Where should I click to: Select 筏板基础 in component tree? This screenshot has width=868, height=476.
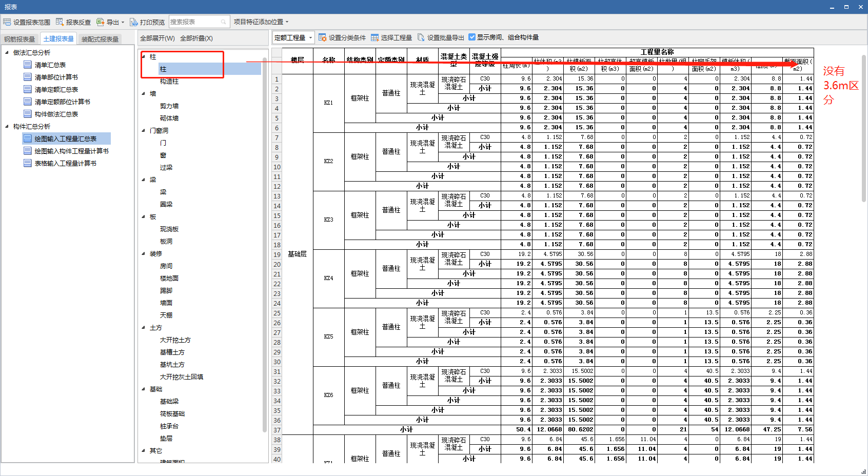click(172, 414)
